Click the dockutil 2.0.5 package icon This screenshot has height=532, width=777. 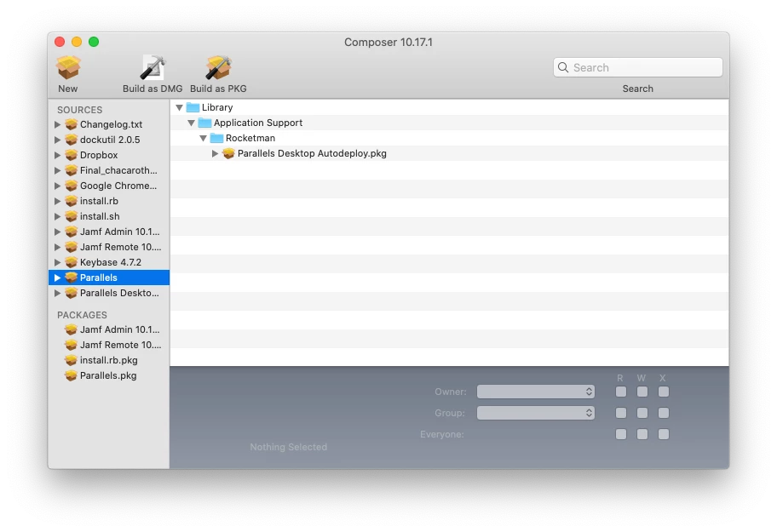coord(72,140)
